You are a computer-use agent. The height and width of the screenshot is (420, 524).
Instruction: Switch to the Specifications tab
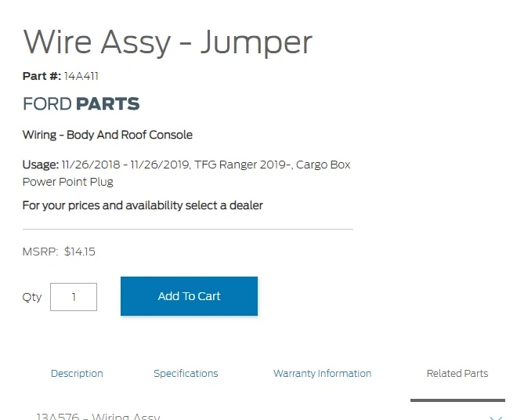(x=186, y=374)
